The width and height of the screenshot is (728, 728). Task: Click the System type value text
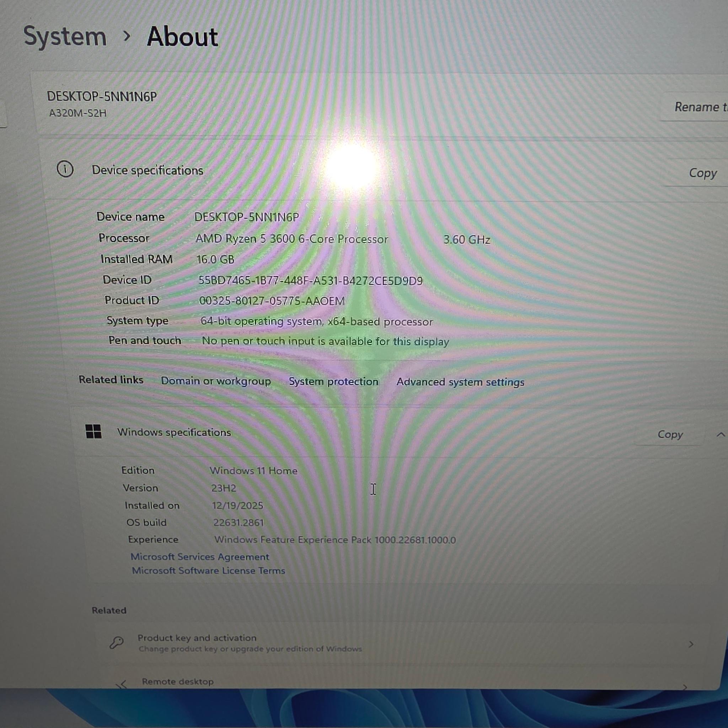(x=316, y=321)
